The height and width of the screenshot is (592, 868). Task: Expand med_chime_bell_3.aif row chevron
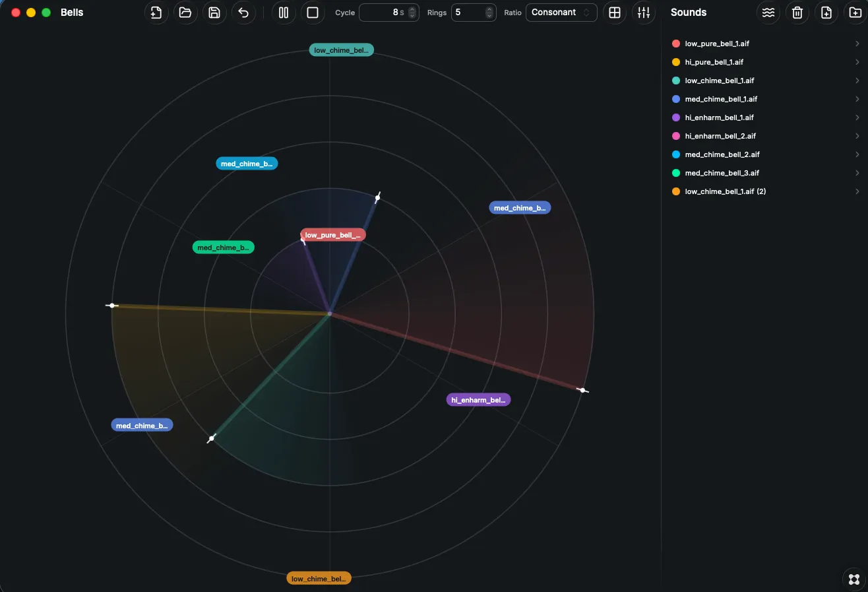coord(857,173)
